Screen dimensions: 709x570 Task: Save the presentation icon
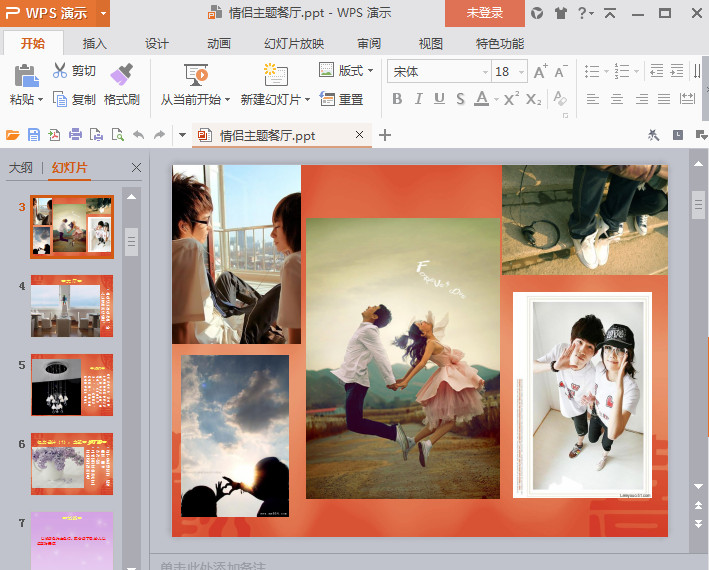[34, 135]
